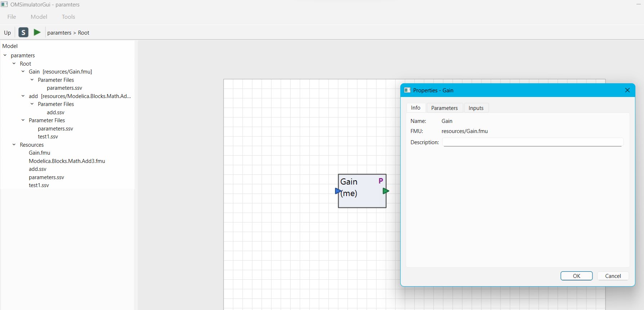Confirm dialog with OK button
The image size is (644, 310).
pos(577,276)
